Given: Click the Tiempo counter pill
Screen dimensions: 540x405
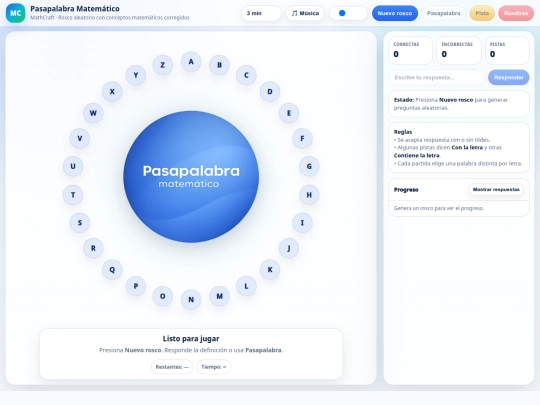Looking at the screenshot, I should tap(214, 367).
